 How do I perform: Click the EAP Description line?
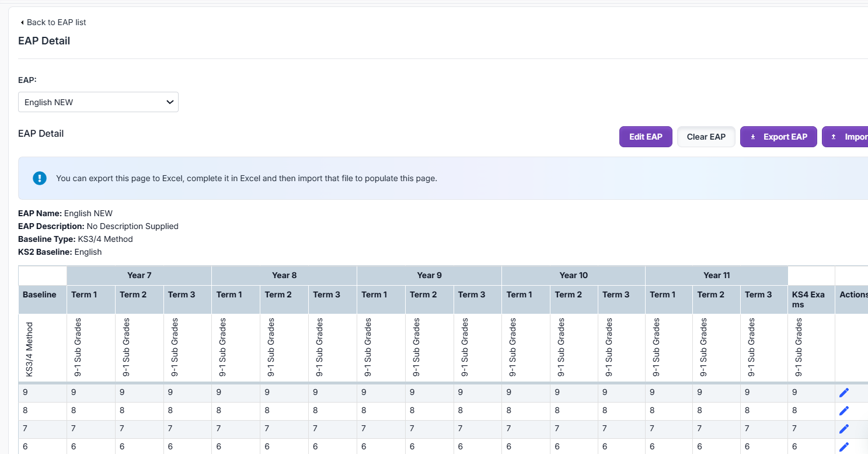[98, 226]
